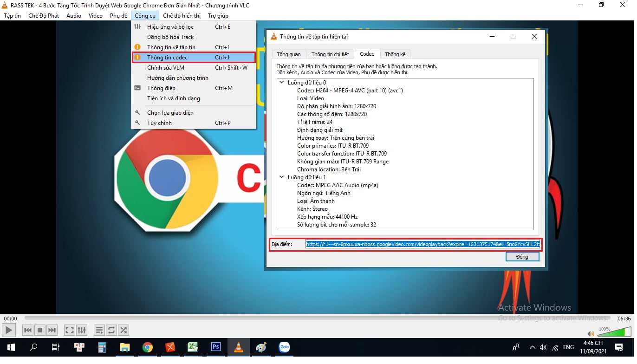
Task: Choose Tiện ích và định dạng
Action: pos(194,98)
